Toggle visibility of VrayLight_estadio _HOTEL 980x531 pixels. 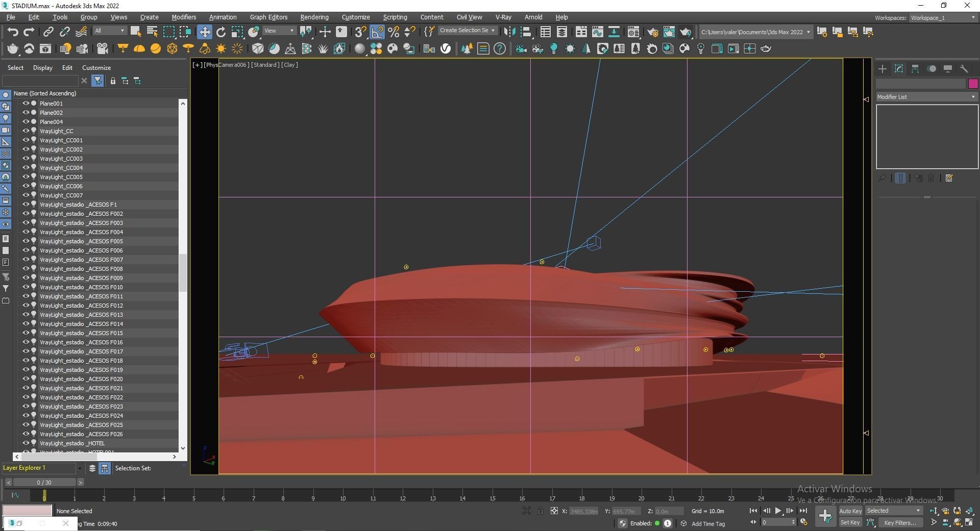pyautogui.click(x=26, y=443)
